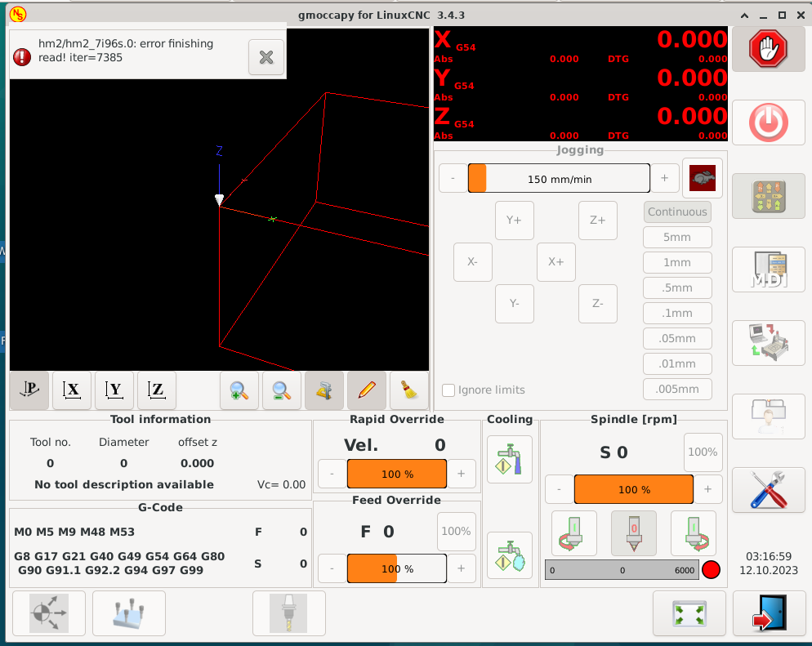Select .05mm jog increment

tap(677, 339)
